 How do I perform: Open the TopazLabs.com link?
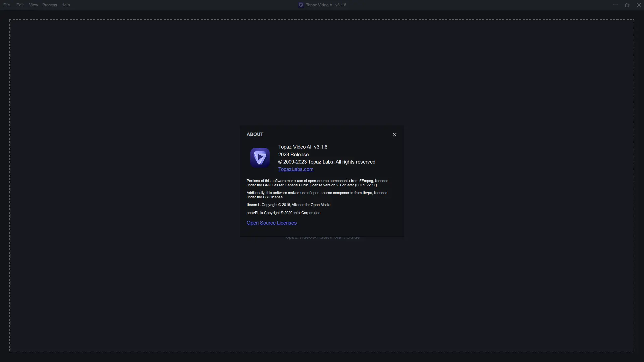pos(296,169)
